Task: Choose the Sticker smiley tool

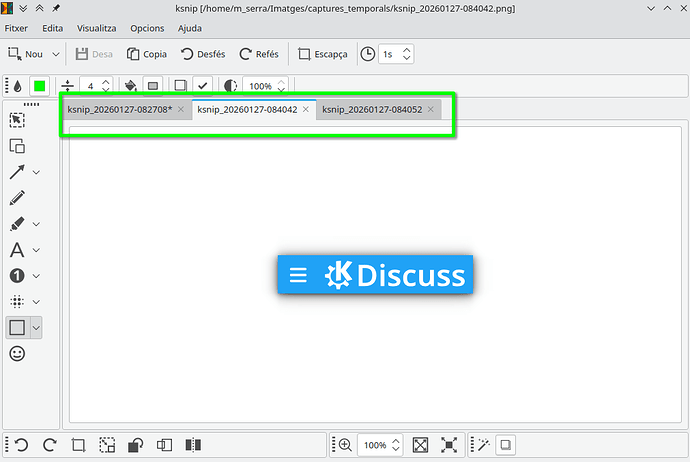Action: [17, 354]
